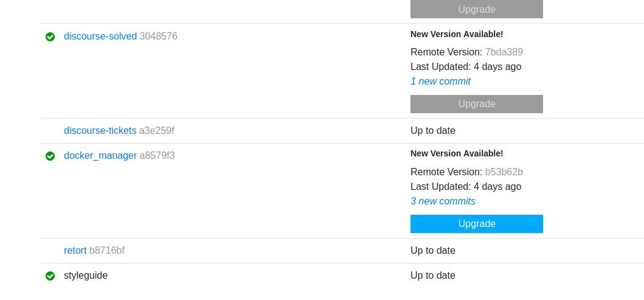Click the cut-off Upgrade button at top
This screenshot has height=300, width=644.
(476, 9)
